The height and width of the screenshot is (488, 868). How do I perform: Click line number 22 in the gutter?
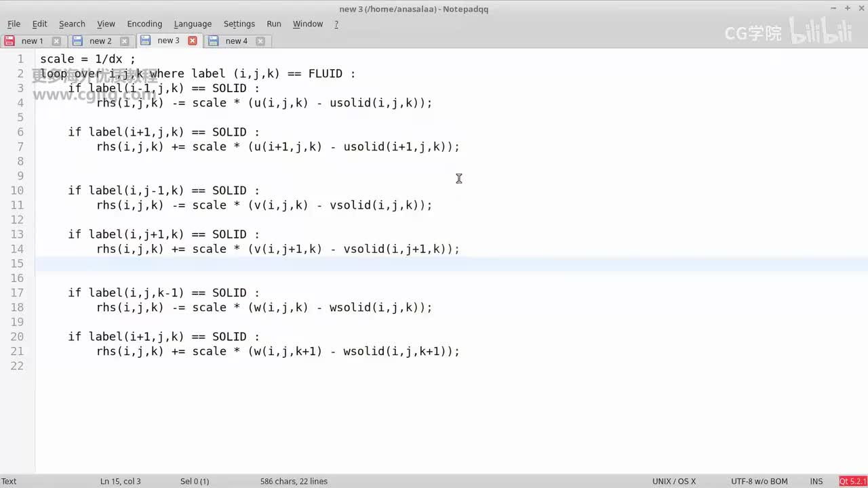point(17,366)
